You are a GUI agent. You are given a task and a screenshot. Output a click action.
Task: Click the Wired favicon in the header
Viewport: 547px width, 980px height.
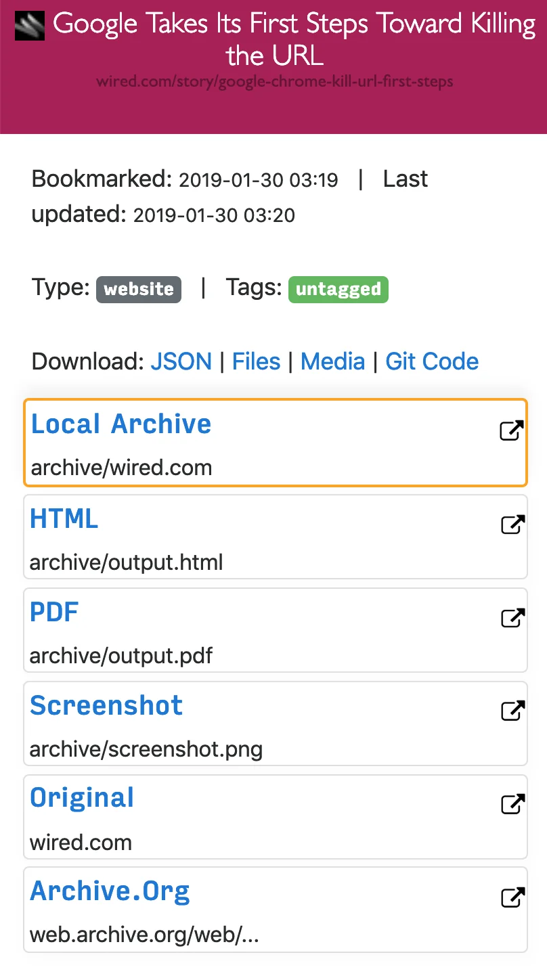coord(29,25)
